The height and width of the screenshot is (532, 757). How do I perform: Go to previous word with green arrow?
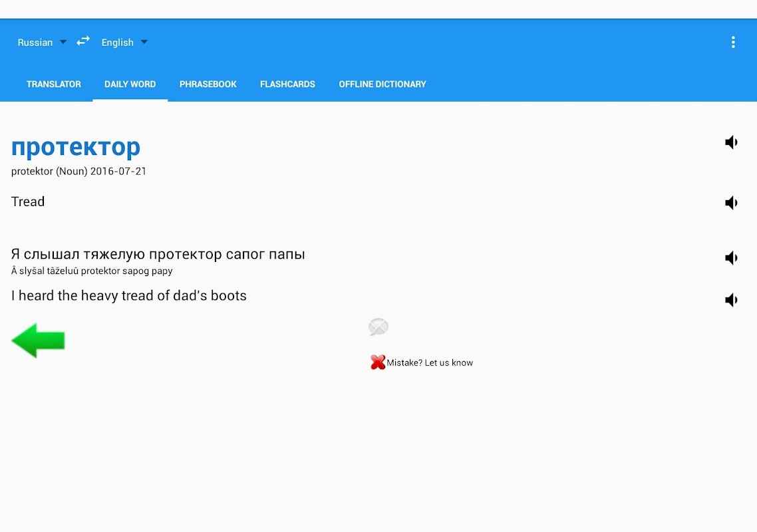point(38,340)
